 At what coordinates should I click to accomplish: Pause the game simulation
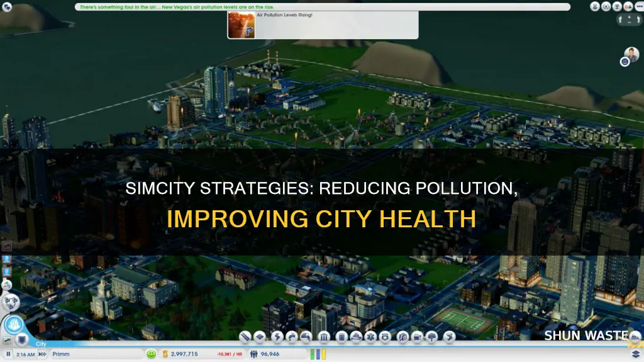(x=8, y=354)
